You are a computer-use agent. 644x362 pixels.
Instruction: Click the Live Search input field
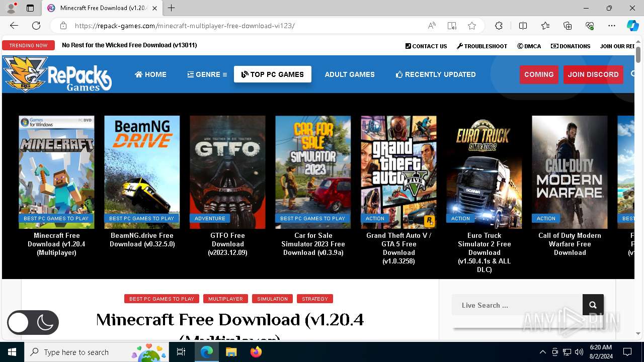tap(517, 305)
